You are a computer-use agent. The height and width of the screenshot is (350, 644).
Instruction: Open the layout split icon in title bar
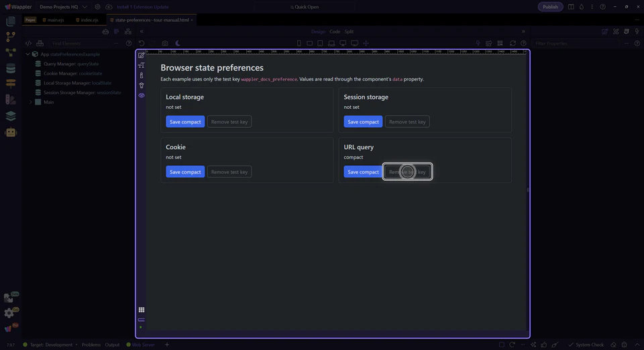pos(571,7)
